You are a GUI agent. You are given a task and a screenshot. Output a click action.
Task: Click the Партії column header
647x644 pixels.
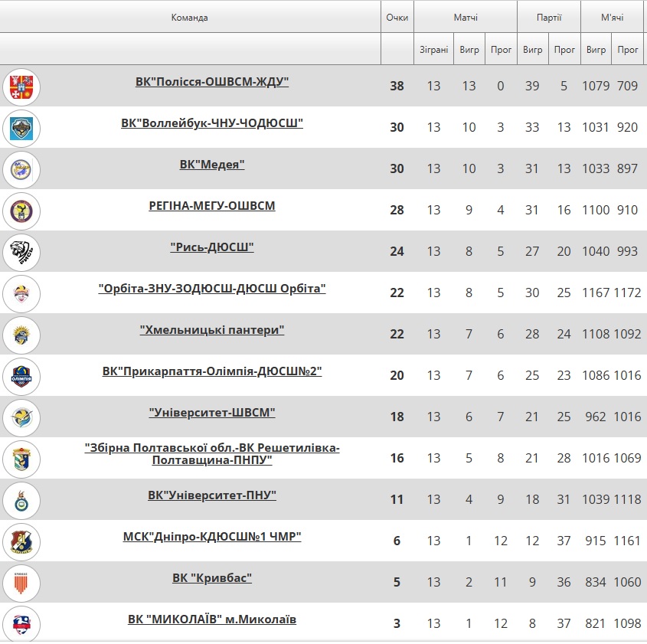[549, 18]
